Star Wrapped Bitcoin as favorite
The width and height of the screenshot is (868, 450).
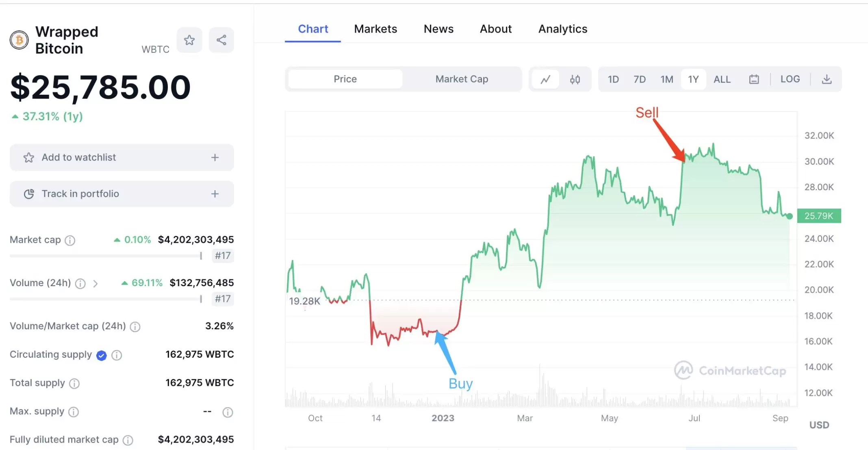click(x=189, y=40)
